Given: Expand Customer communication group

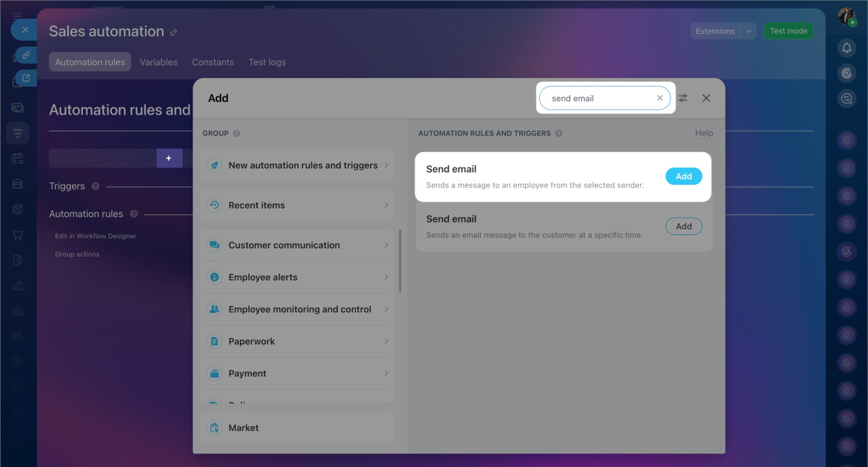Looking at the screenshot, I should 298,245.
